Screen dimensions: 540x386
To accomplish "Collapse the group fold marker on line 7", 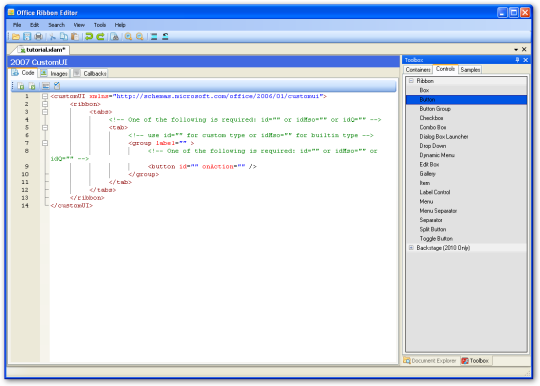I will [x=45, y=143].
